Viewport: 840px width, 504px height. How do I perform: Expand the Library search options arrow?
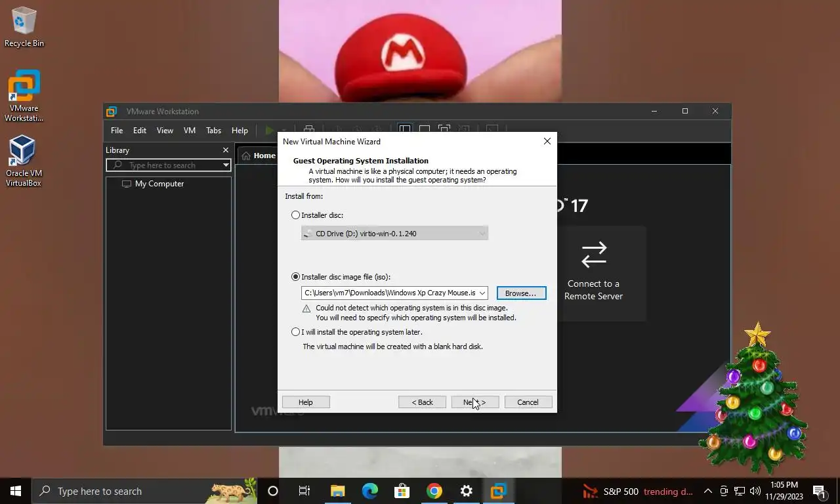[226, 165]
